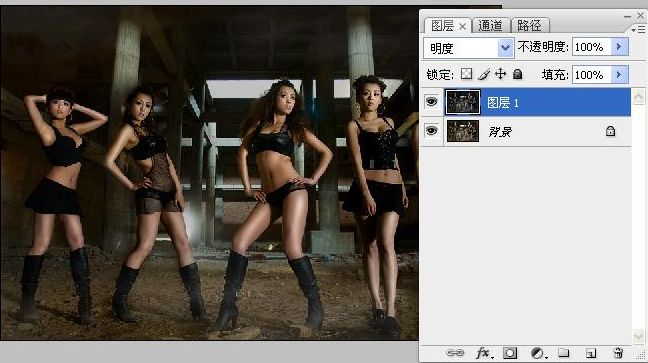Select 图层 1 thumbnail
The image size is (648, 363).
463,102
